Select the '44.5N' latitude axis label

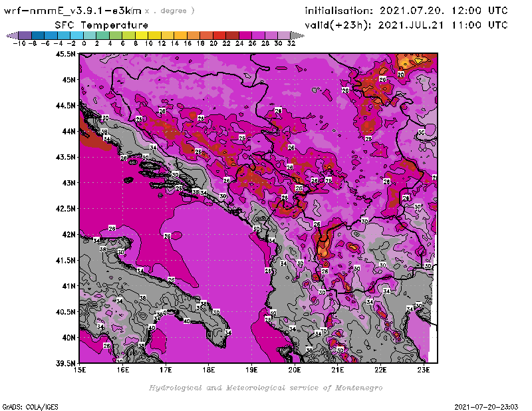pyautogui.click(x=65, y=106)
